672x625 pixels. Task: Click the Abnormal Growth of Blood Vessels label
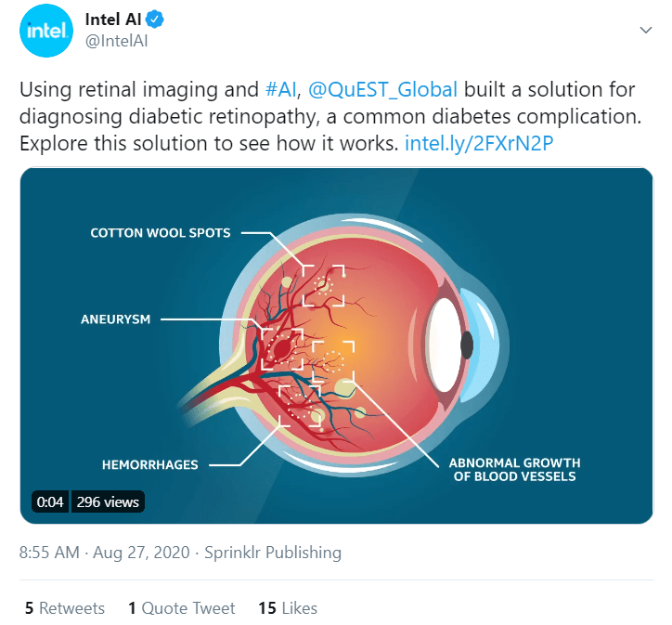pyautogui.click(x=514, y=469)
